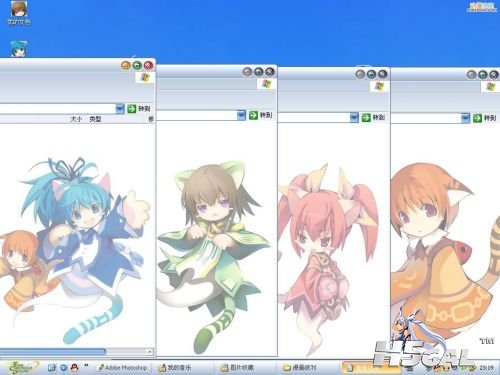Click the address field in the leftmost window
The height and width of the screenshot is (375, 500).
click(58, 109)
